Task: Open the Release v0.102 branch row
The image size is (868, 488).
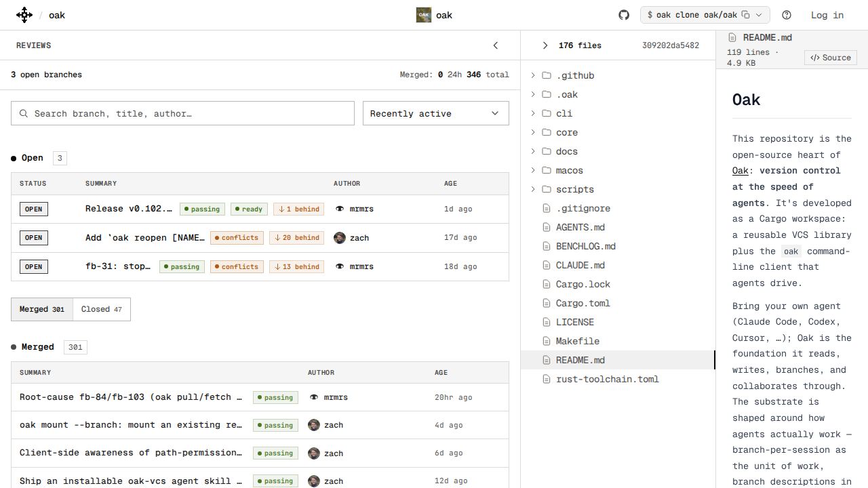Action: tap(260, 209)
